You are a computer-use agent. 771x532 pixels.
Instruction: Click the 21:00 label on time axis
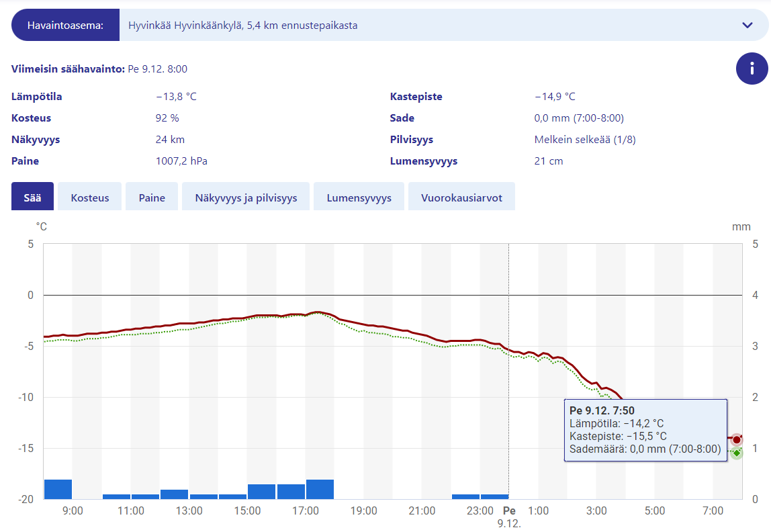pyautogui.click(x=422, y=511)
